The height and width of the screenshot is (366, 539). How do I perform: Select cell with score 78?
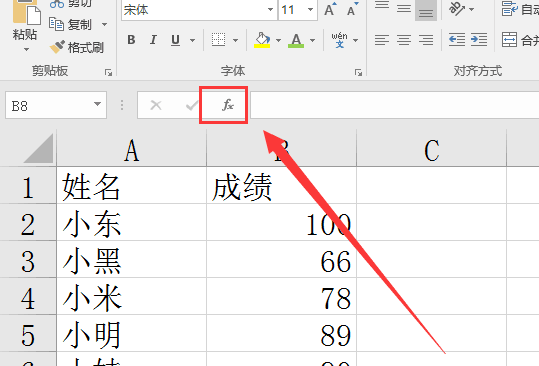point(282,297)
